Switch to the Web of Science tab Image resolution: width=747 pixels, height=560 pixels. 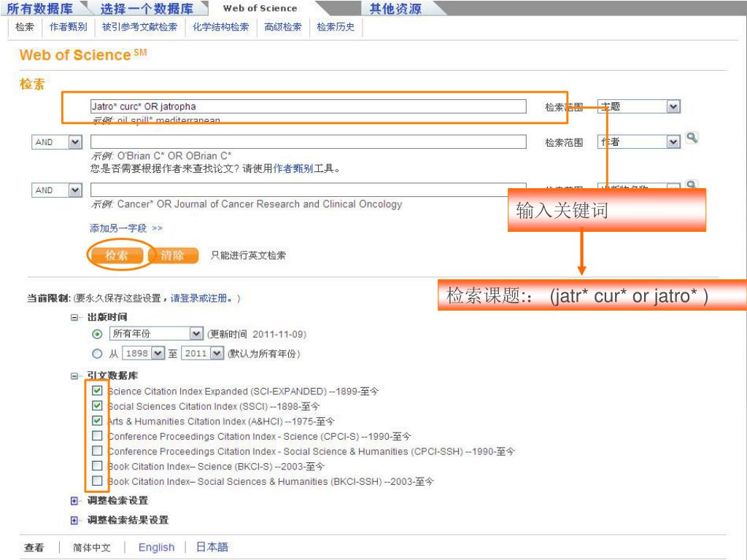coord(260,8)
